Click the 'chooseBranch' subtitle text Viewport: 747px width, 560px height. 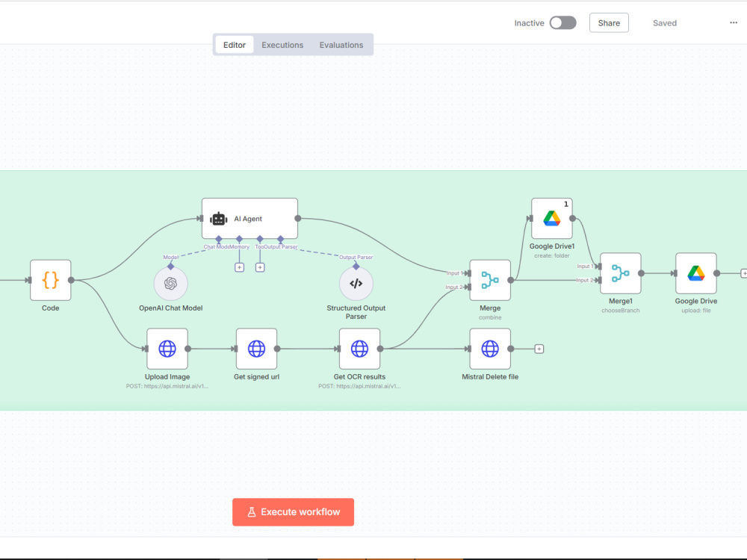pyautogui.click(x=620, y=311)
